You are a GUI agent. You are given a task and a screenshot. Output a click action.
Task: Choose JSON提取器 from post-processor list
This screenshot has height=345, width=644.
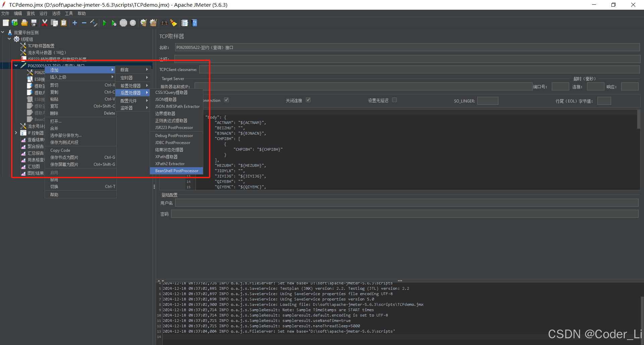tap(176, 99)
